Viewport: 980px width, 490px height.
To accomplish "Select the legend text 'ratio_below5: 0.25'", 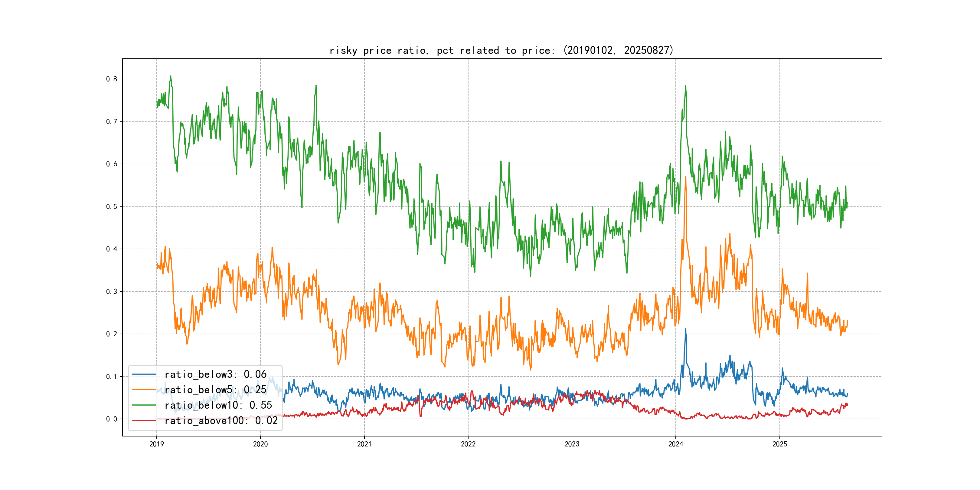I will coord(215,390).
